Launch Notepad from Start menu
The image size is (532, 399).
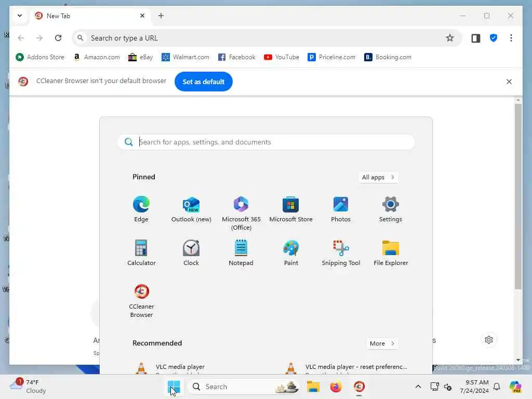click(x=241, y=253)
